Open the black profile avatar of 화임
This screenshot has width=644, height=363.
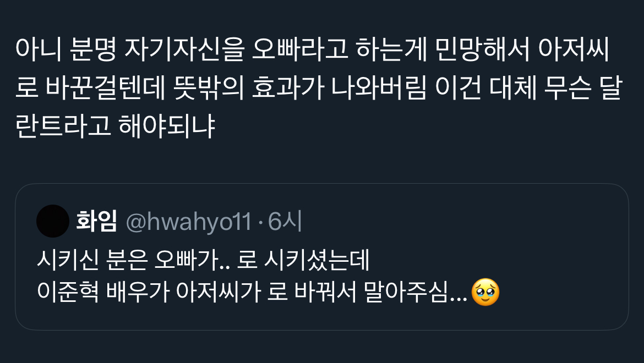point(53,221)
